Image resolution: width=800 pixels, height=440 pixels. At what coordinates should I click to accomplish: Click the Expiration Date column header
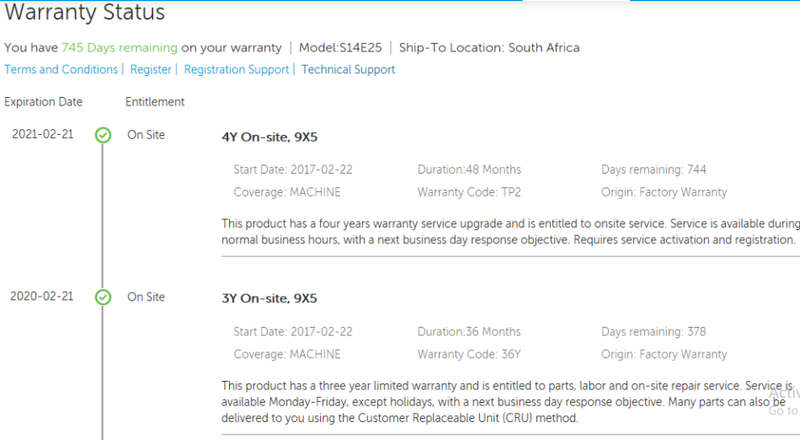43,102
